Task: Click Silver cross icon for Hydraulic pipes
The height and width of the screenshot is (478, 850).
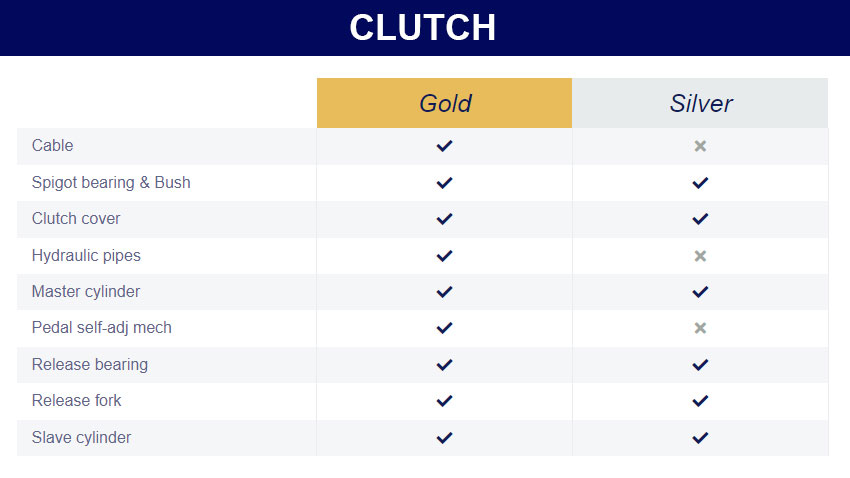Action: (700, 256)
